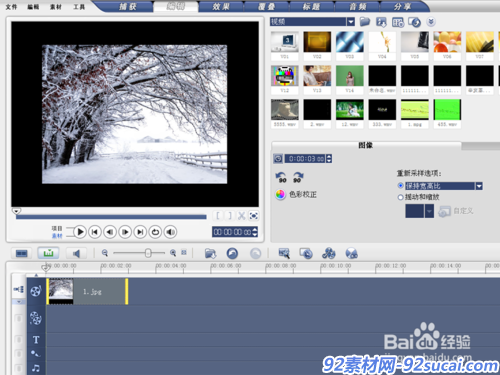Click the preview scrubber bar
Image resolution: width=500 pixels, height=375 pixels.
[x=111, y=217]
